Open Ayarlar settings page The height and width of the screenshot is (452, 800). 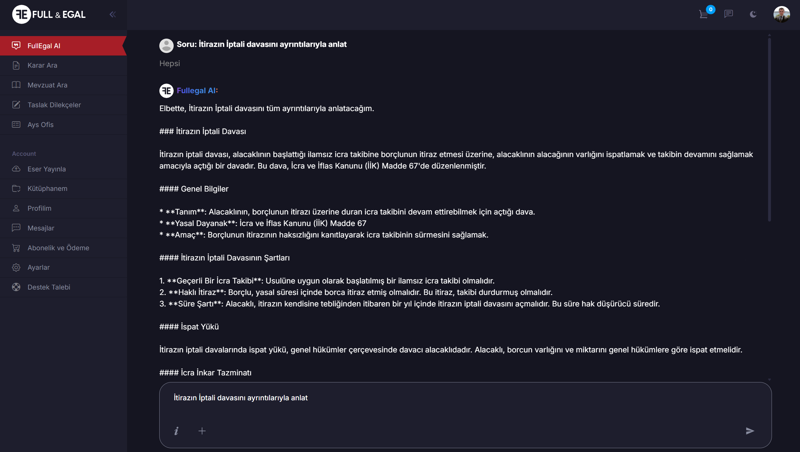pyautogui.click(x=38, y=267)
